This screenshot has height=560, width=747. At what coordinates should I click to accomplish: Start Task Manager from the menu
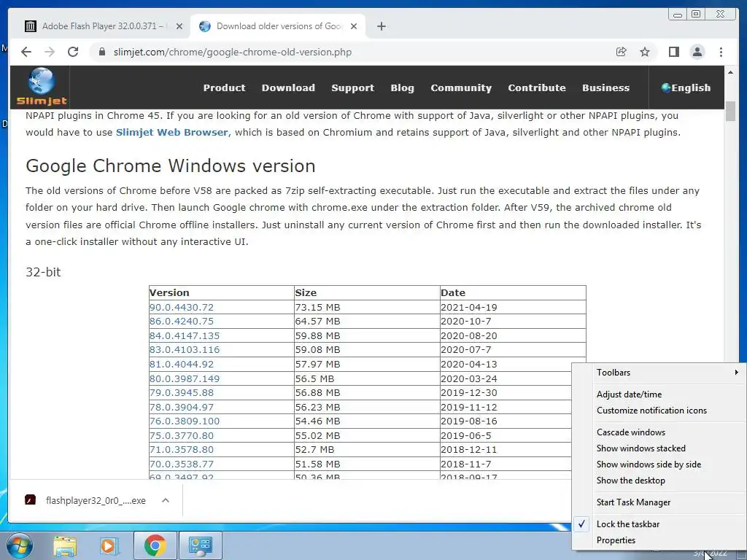pos(659,502)
